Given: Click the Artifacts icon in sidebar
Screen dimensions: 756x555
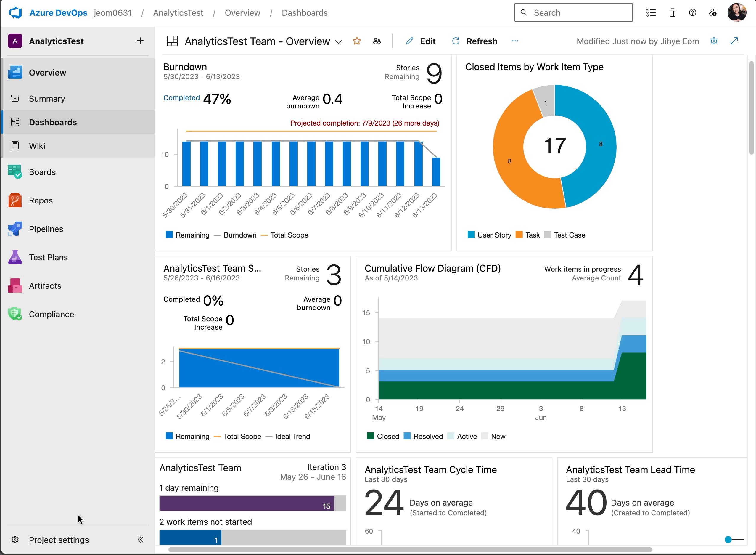Looking at the screenshot, I should [15, 285].
